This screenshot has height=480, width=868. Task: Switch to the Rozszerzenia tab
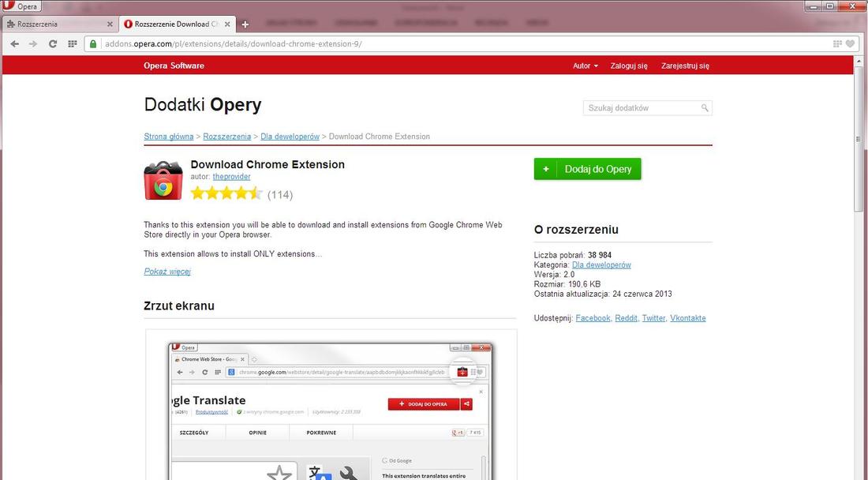tap(58, 24)
